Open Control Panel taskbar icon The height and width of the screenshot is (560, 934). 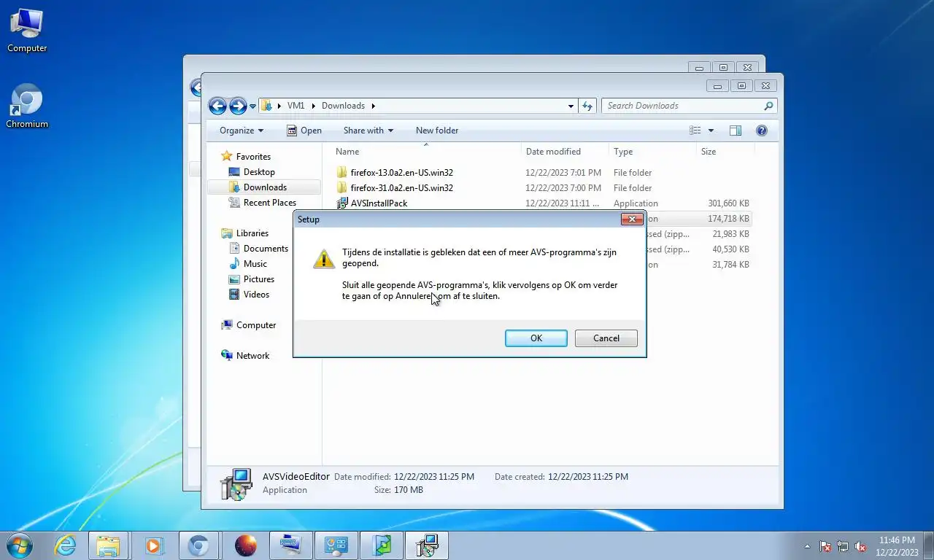point(336,545)
